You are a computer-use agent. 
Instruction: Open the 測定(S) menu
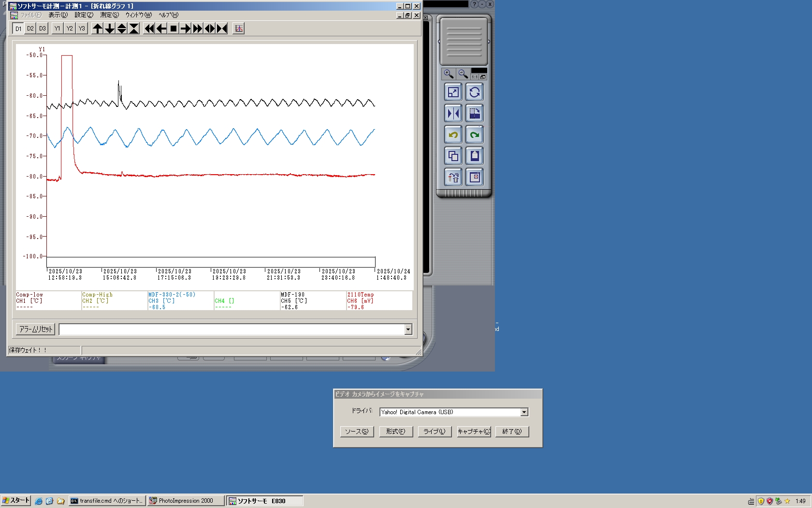[x=109, y=15]
